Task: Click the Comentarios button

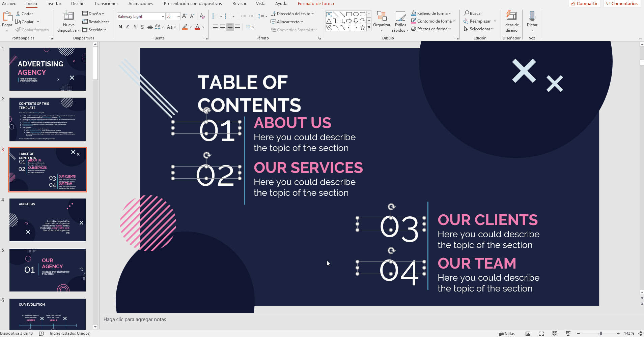Action: coord(622,4)
